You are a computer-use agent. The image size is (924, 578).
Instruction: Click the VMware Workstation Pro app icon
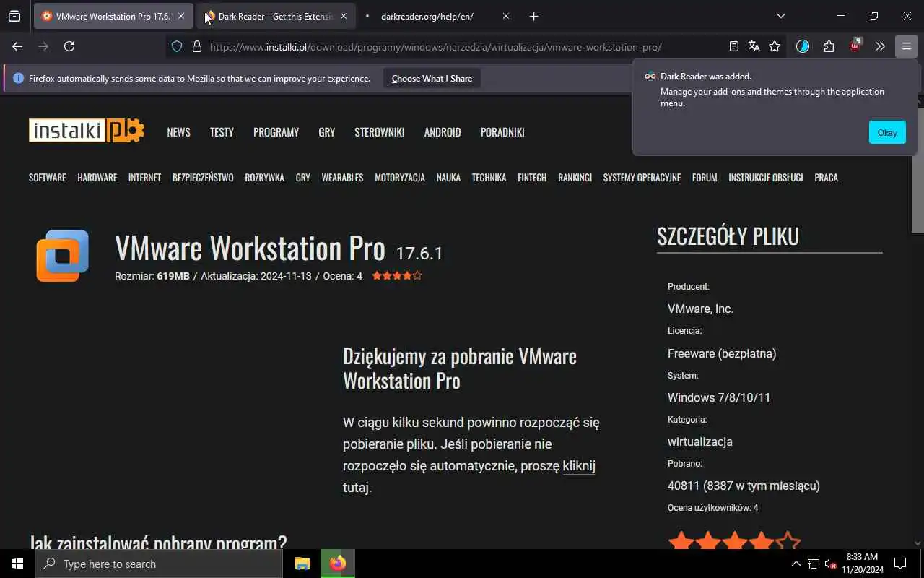[x=63, y=256]
